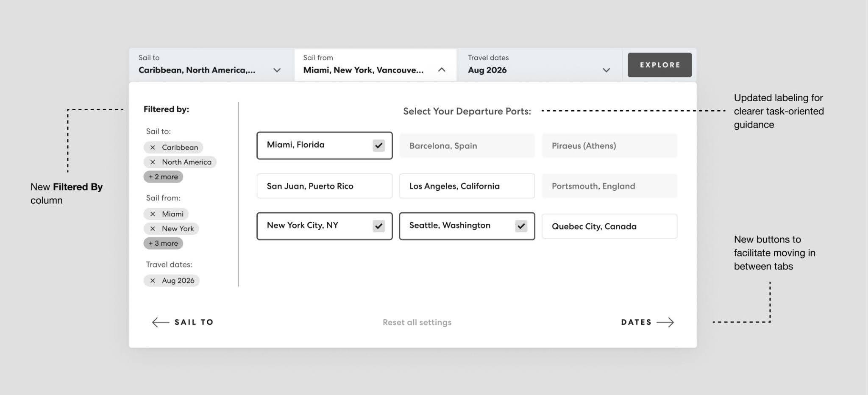Click disabled Barcelona, Spain port
Screen dimensions: 868x395
click(x=467, y=146)
